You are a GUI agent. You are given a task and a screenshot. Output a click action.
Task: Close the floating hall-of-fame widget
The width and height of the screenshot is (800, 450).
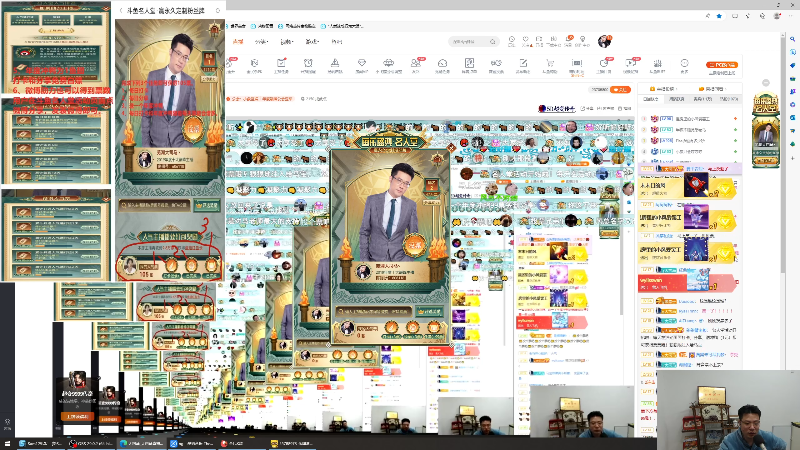point(766,83)
